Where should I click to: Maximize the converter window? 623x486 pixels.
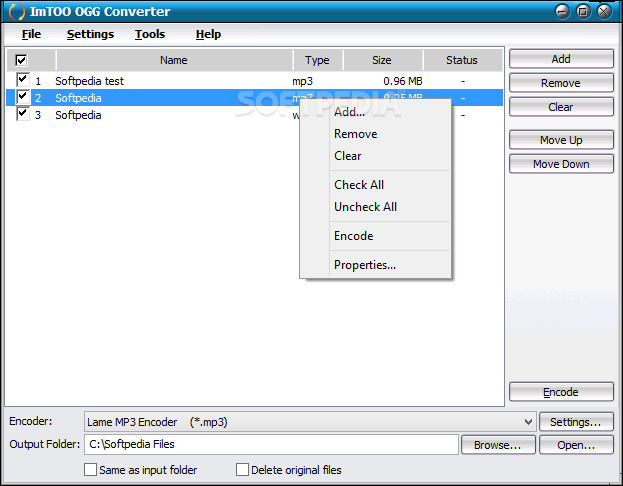tap(583, 12)
